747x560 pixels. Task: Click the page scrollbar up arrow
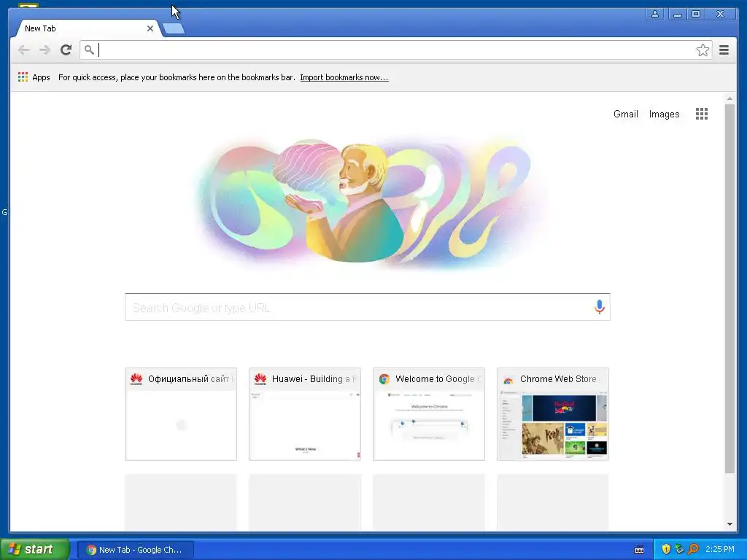click(729, 98)
